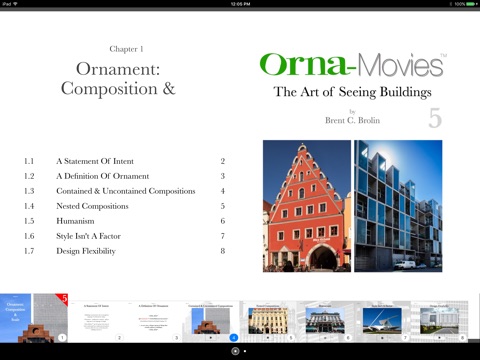Open section 1.1 A Statement Of Intent
Screen dimensions: 480x360
[x=124, y=161]
